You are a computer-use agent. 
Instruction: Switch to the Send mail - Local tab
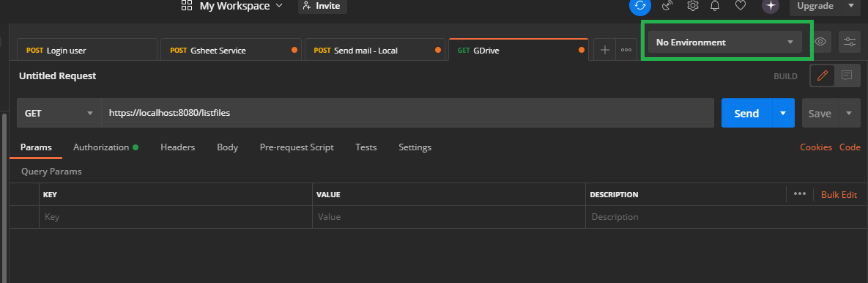pos(375,50)
